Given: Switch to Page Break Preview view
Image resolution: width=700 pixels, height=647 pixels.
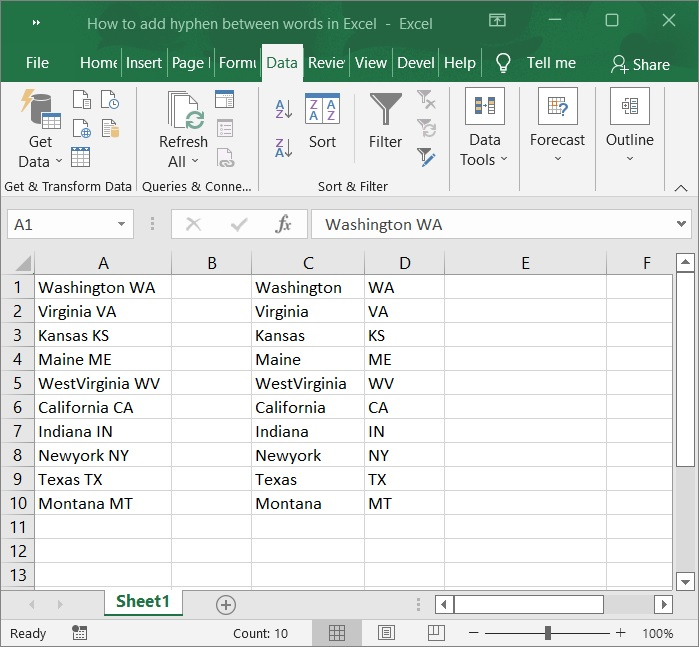Looking at the screenshot, I should coord(436,633).
